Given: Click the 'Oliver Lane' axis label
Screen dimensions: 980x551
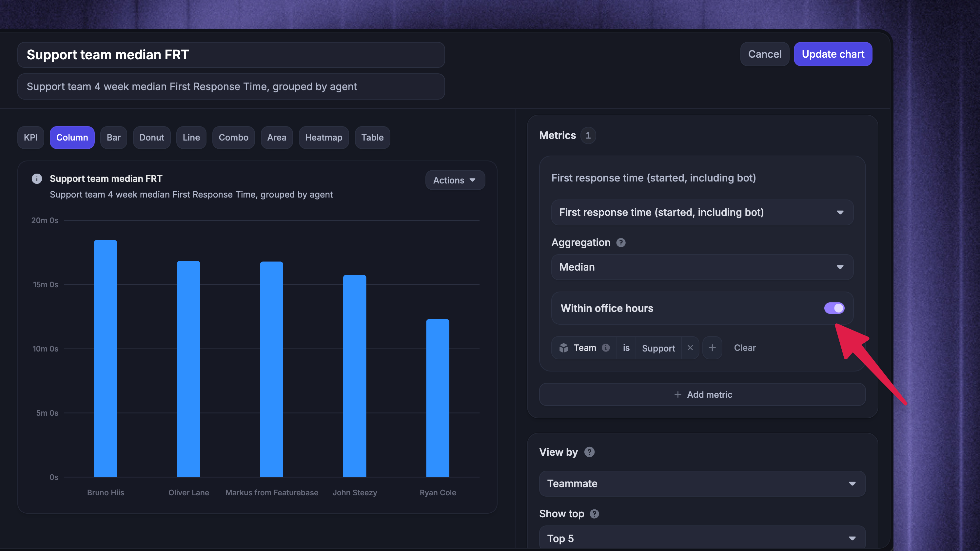Looking at the screenshot, I should (189, 493).
